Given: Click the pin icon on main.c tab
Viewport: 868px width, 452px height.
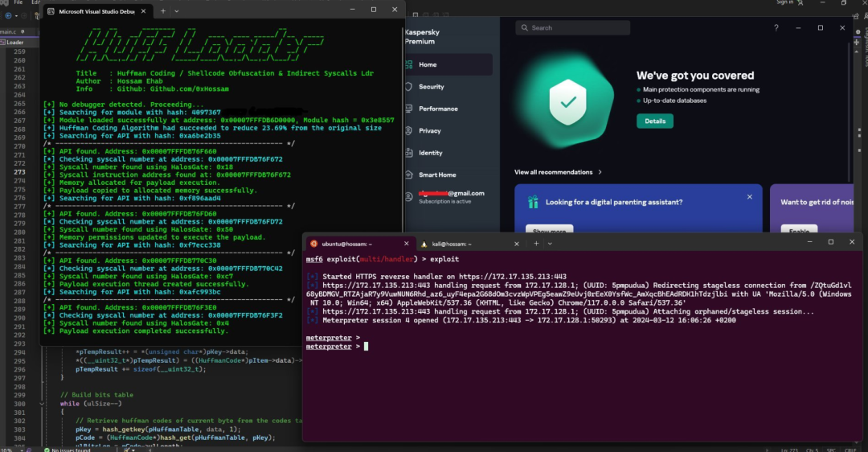Looking at the screenshot, I should [23, 31].
